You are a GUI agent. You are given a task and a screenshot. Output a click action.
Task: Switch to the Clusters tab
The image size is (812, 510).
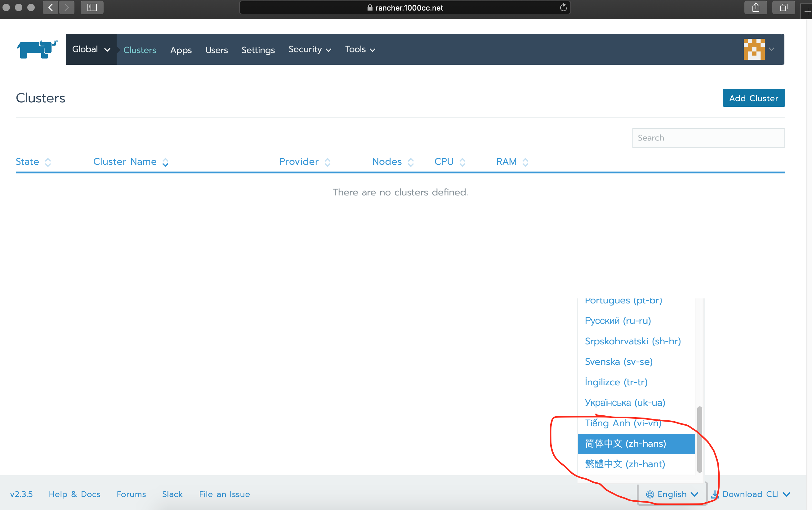(x=140, y=50)
